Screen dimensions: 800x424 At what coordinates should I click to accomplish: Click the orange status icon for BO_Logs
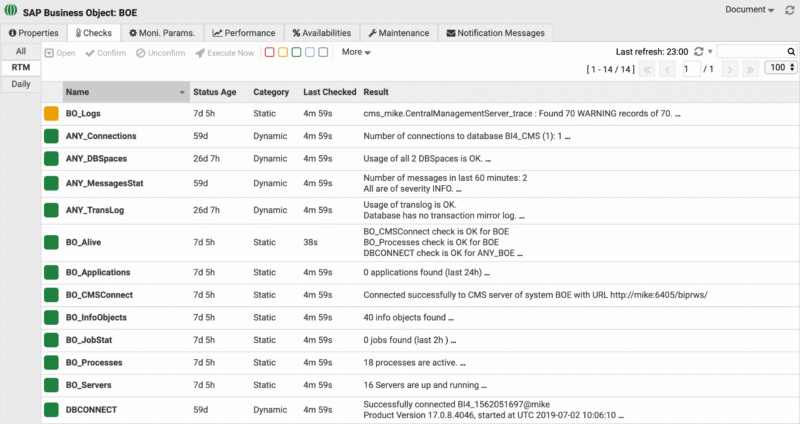[51, 114]
